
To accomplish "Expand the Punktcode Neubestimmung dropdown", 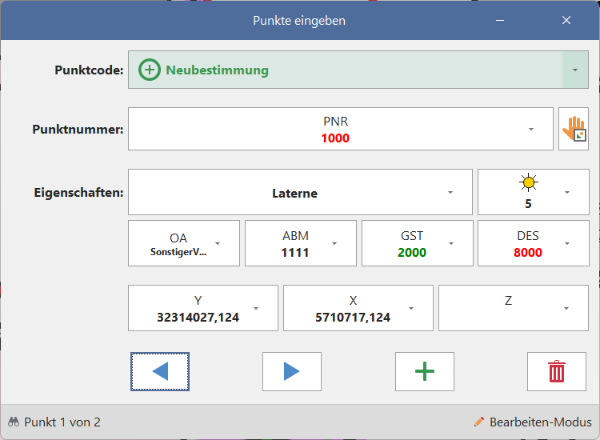I will click(x=575, y=71).
